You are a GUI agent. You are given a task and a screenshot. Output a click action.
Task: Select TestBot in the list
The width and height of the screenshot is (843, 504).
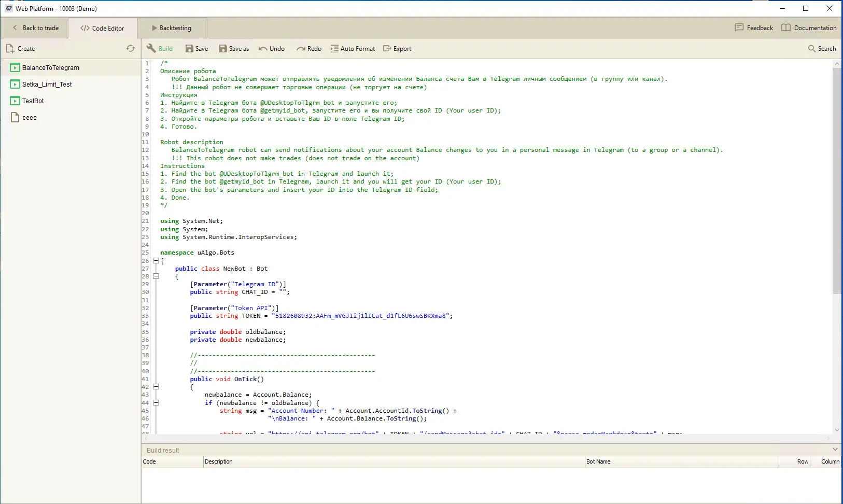(x=71, y=101)
